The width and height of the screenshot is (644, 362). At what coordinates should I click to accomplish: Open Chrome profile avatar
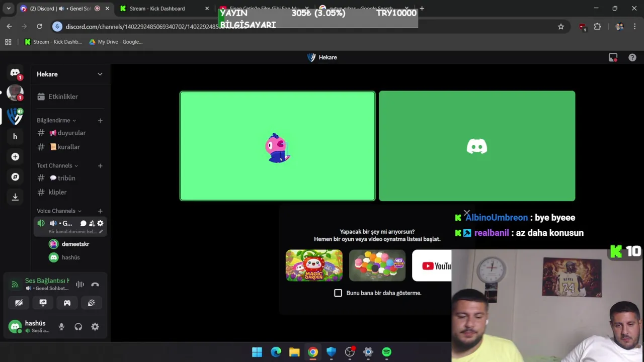(x=619, y=27)
